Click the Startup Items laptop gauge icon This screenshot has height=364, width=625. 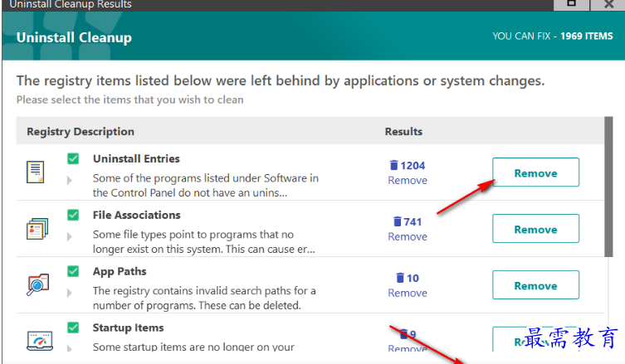tap(40, 341)
